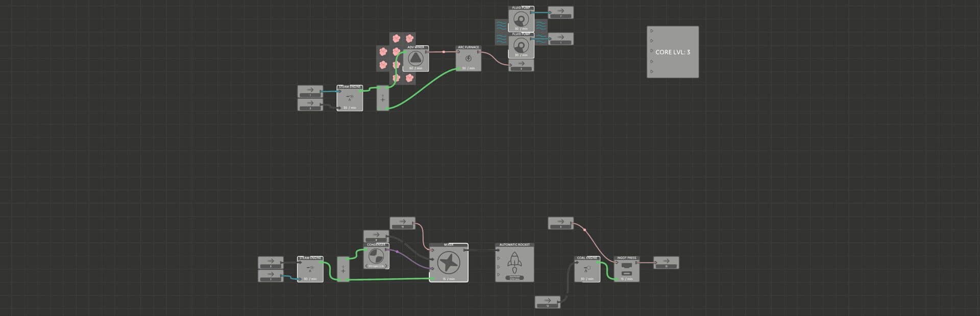
Task: Click the wire joint between Adv Miner and Arc Furnace
Action: tap(444, 51)
